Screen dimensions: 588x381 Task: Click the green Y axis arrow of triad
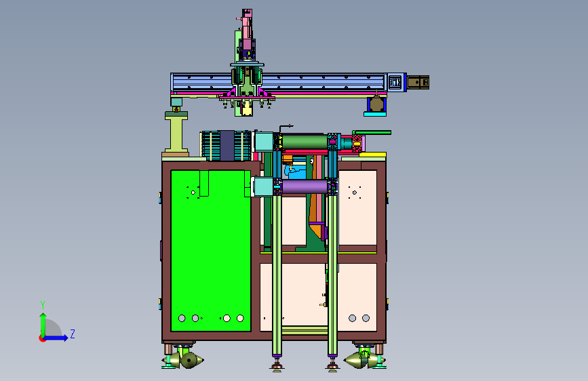click(x=43, y=325)
